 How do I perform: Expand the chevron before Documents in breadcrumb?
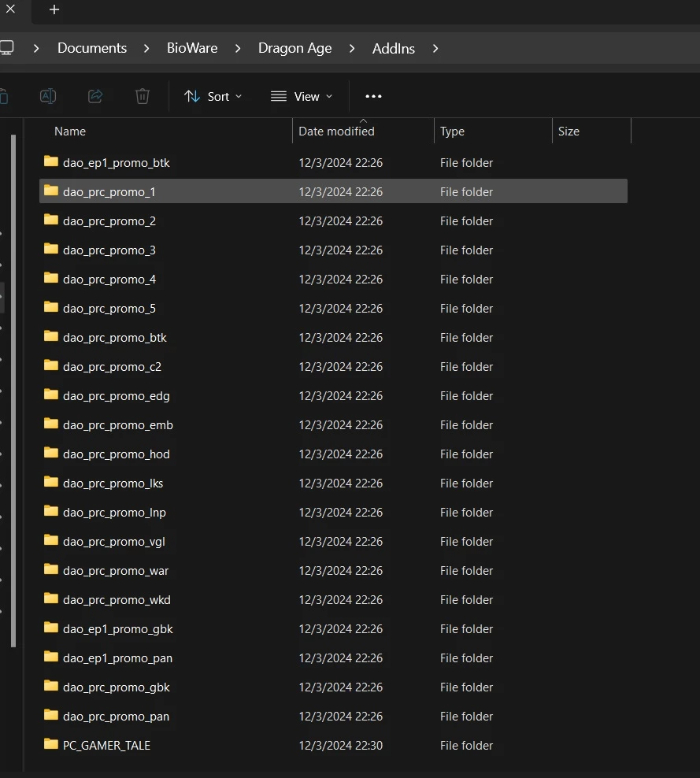click(x=36, y=48)
